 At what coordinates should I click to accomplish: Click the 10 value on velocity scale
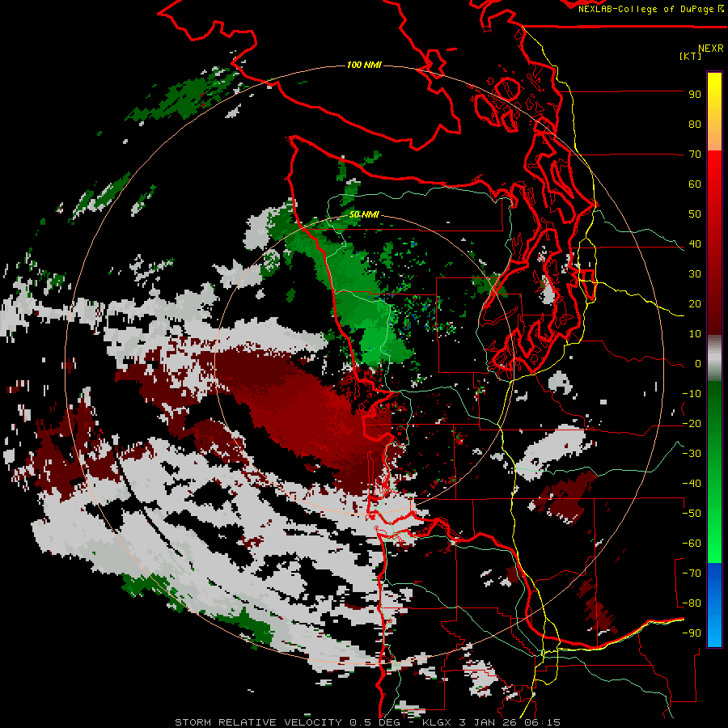(x=695, y=334)
